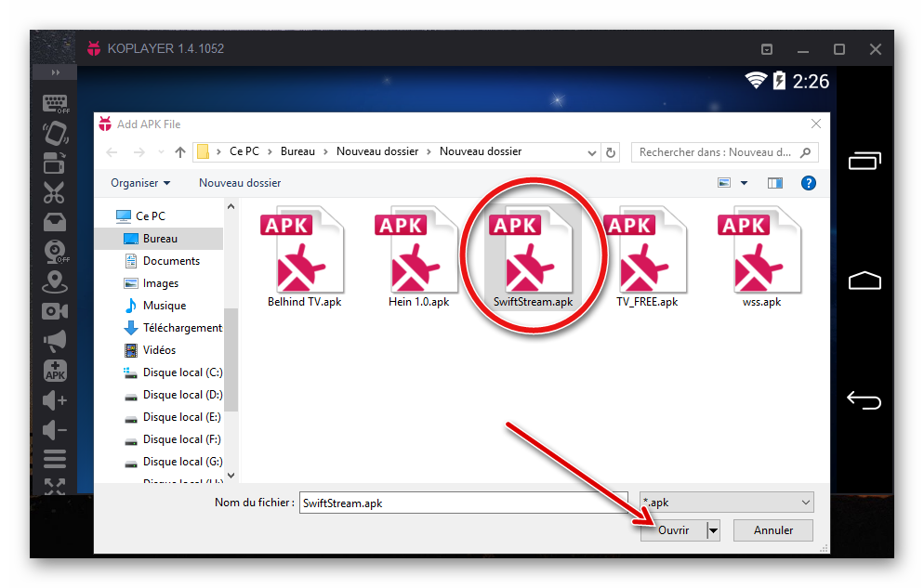The height and width of the screenshot is (588, 924).
Task: Click the video recorder camera icon
Action: tap(55, 311)
